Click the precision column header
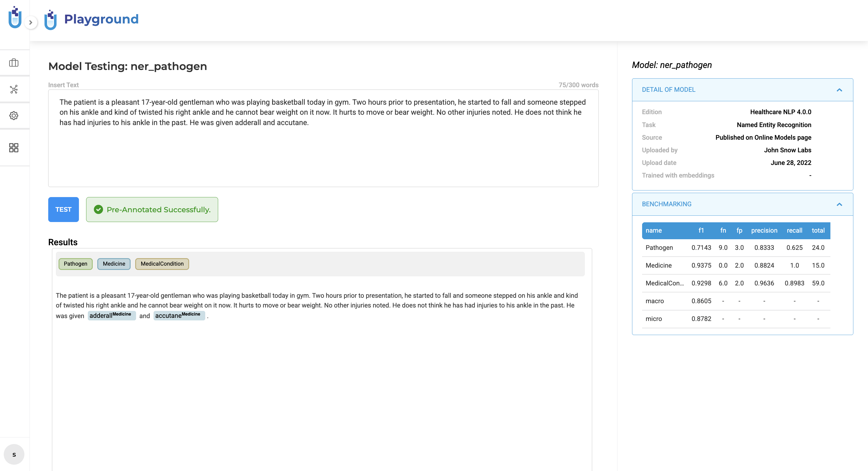This screenshot has height=471, width=868. tap(764, 231)
